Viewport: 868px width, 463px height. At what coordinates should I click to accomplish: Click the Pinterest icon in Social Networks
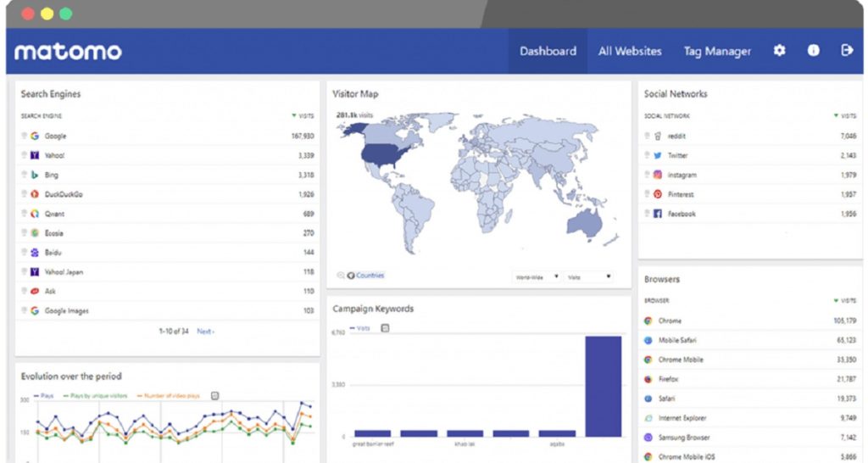pyautogui.click(x=657, y=194)
